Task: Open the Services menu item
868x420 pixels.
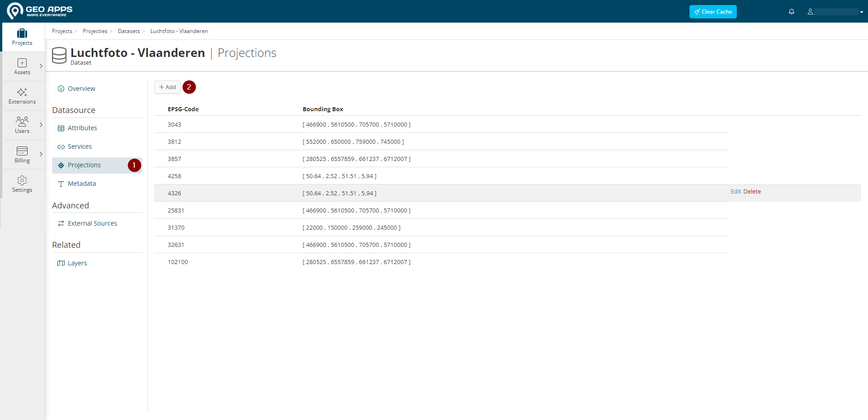Action: [x=97, y=146]
